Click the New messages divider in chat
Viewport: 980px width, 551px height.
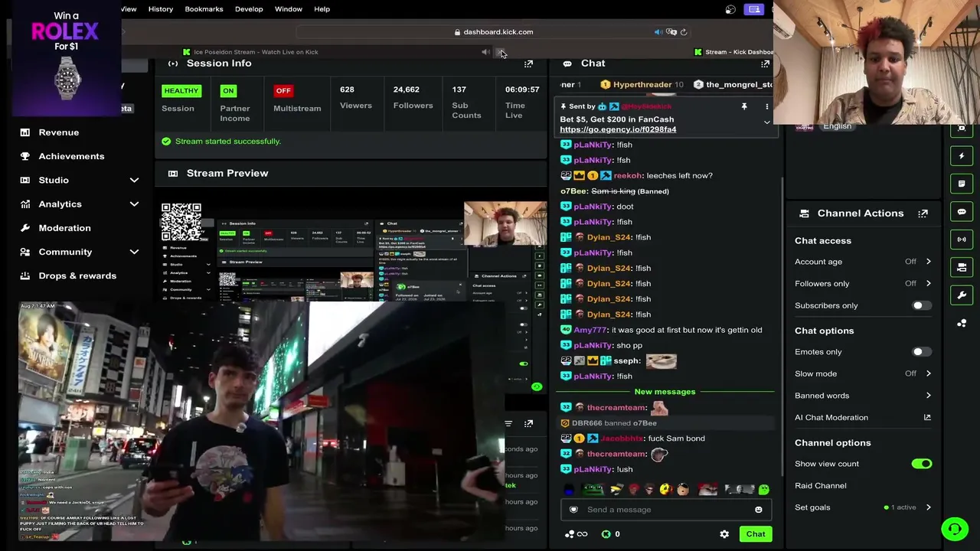click(665, 392)
